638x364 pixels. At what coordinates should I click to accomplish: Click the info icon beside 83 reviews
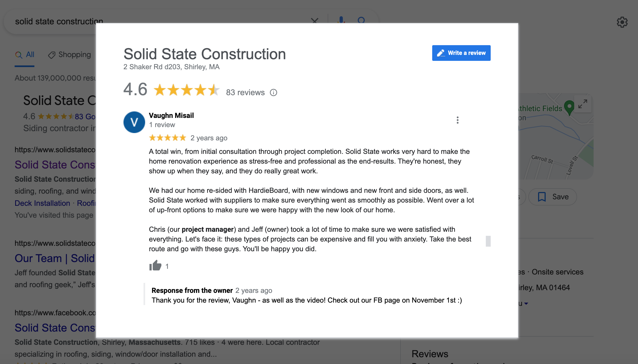(x=274, y=93)
